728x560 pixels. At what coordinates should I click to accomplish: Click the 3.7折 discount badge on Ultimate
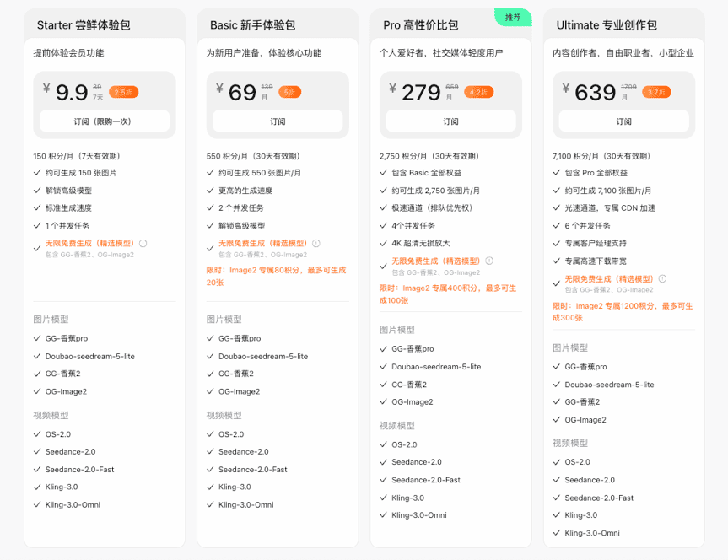tap(656, 92)
